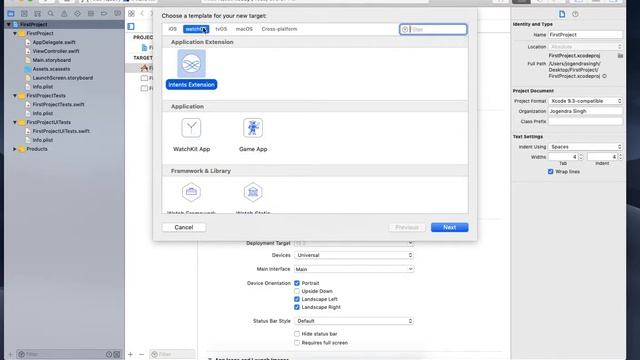This screenshot has height=360, width=640.
Task: Adjust the Indent width stepper
Action: [x=620, y=157]
